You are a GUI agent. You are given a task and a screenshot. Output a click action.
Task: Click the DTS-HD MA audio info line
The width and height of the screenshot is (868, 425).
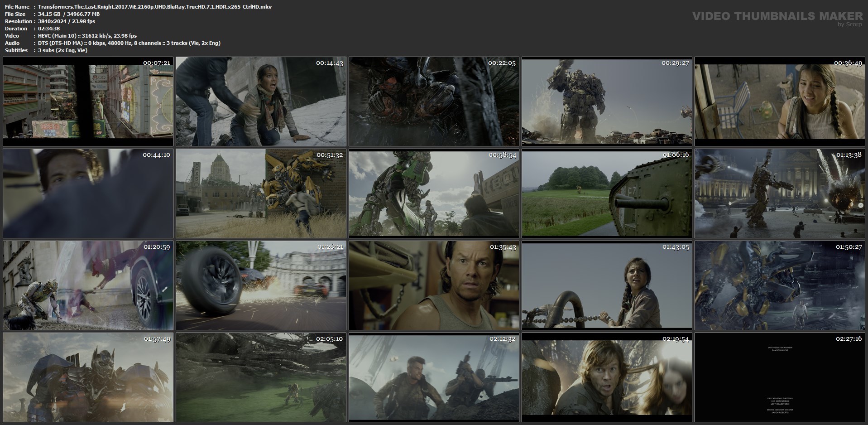pos(129,43)
